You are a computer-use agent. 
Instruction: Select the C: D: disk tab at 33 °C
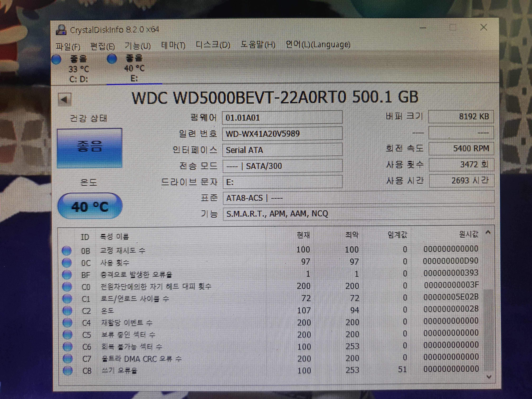(x=79, y=69)
